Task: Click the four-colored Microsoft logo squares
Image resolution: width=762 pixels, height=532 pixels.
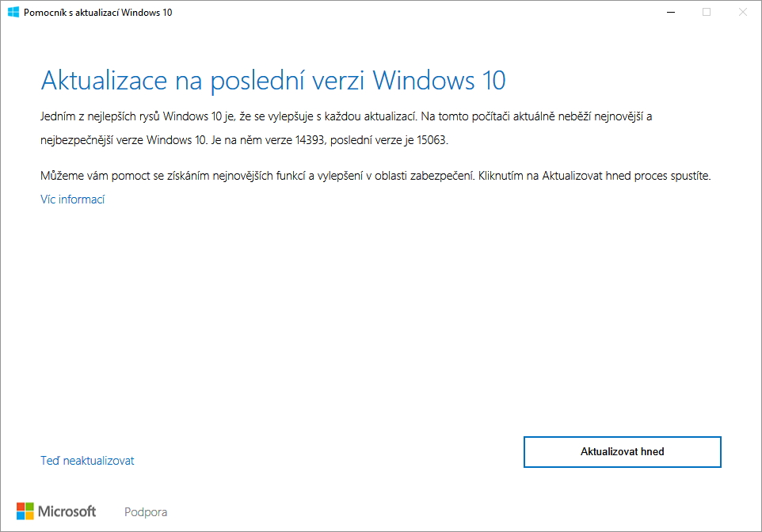Action: pos(25,511)
